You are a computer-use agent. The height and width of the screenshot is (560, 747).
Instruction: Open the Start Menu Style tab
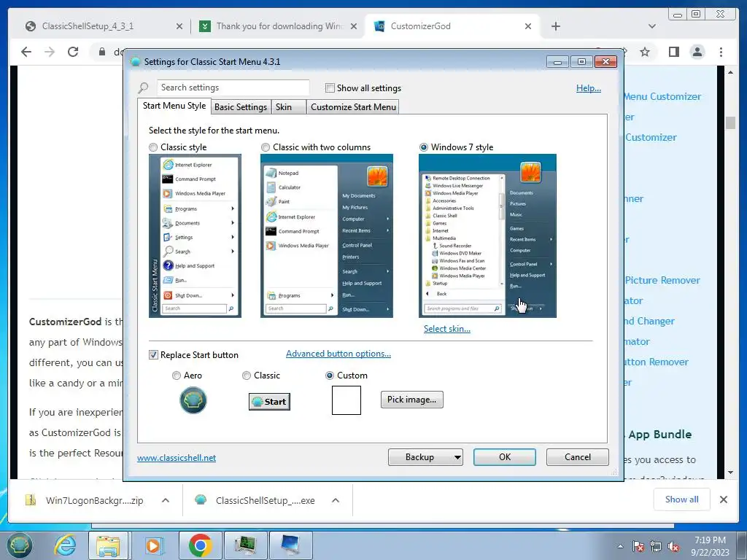(x=174, y=106)
